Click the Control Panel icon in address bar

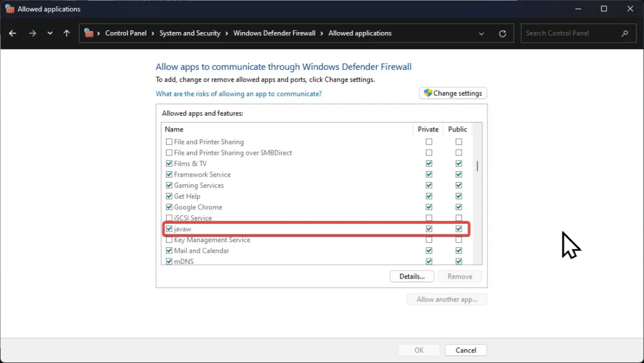(89, 33)
